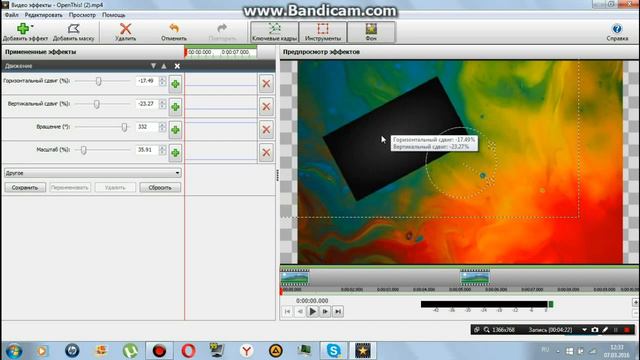Click the Сохранить button
The image size is (640, 360).
pyautogui.click(x=25, y=187)
